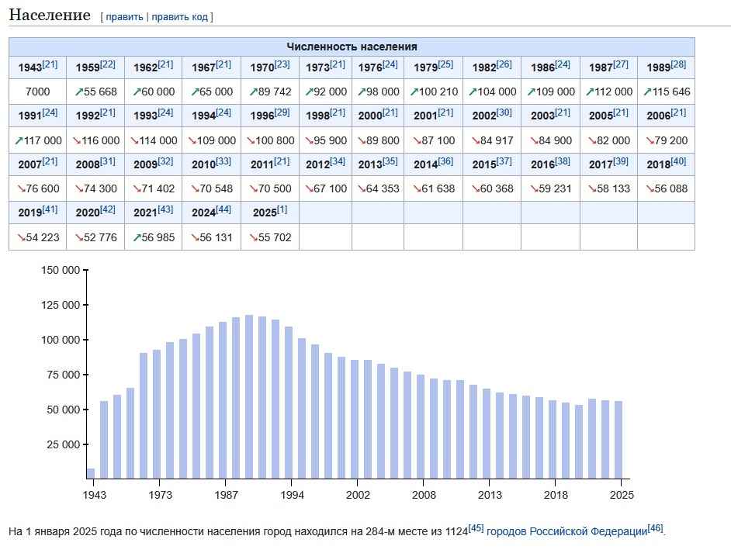
Task: Open footnote [46] at the sentence end
Action: [655, 528]
